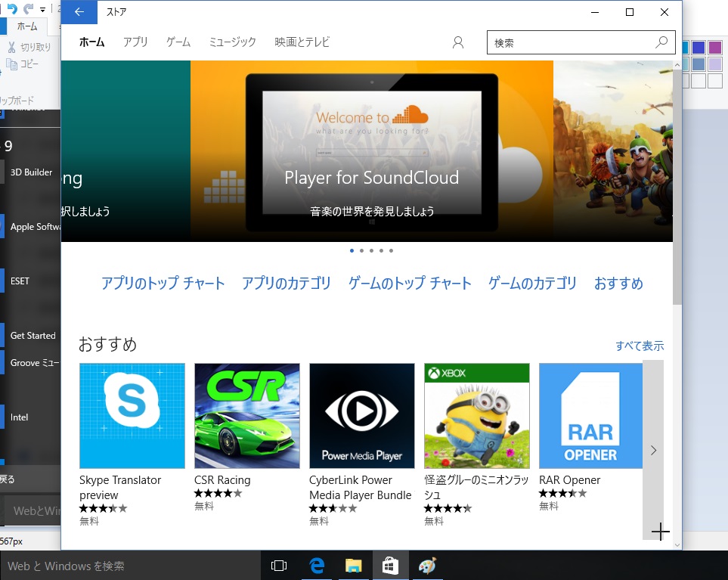Viewport: 728px width, 580px height.
Task: Open 3D Builder in Start menu
Action: 31,172
